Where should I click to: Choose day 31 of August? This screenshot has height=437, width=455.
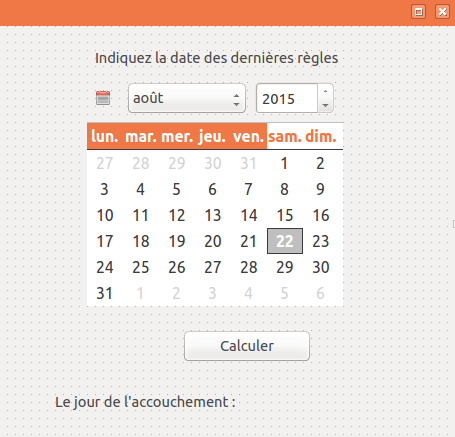tap(105, 293)
